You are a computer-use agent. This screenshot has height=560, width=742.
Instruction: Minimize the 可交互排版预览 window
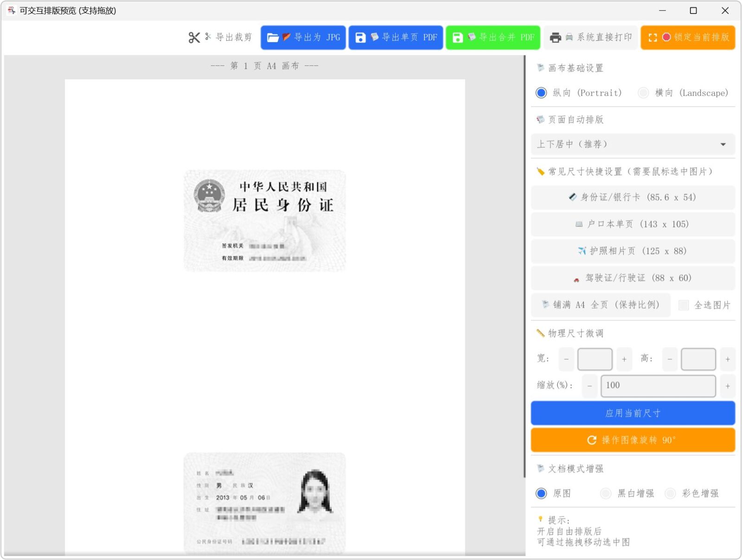[662, 10]
